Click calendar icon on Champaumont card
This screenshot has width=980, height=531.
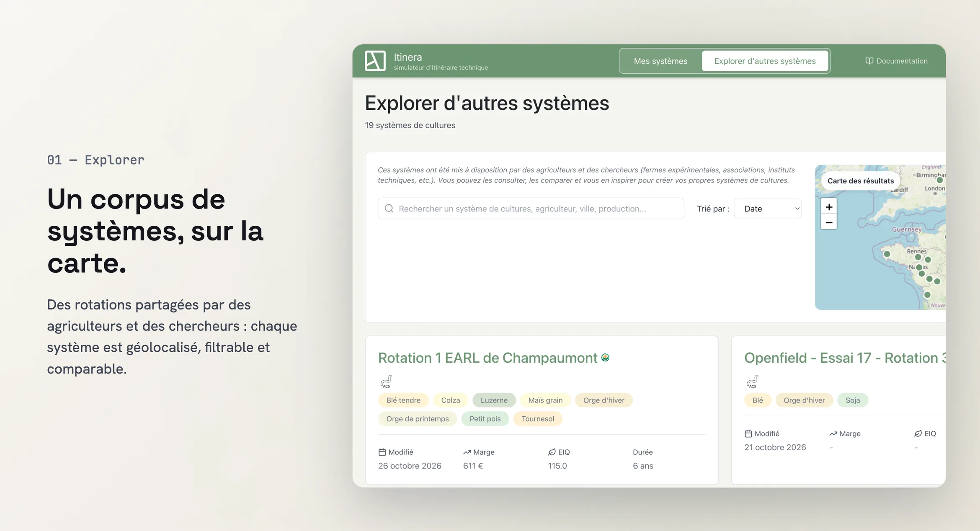click(x=382, y=452)
